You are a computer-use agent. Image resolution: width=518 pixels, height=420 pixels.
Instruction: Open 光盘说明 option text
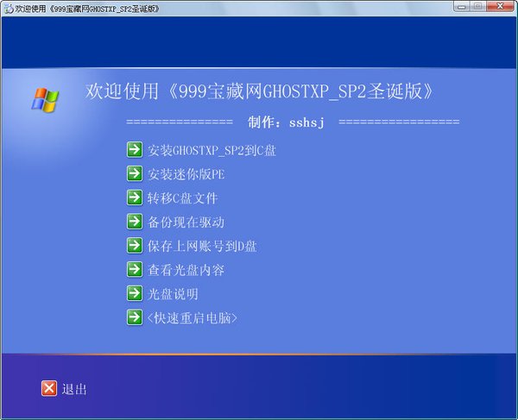coord(173,294)
